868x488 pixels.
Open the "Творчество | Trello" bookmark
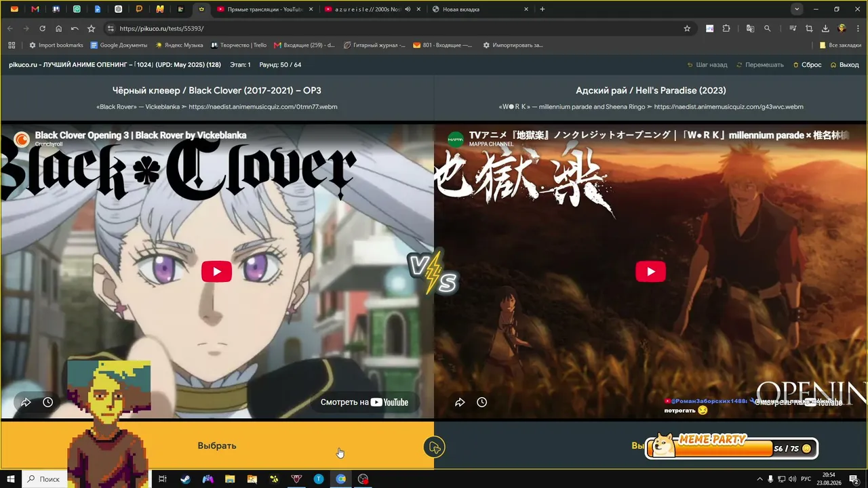(239, 45)
